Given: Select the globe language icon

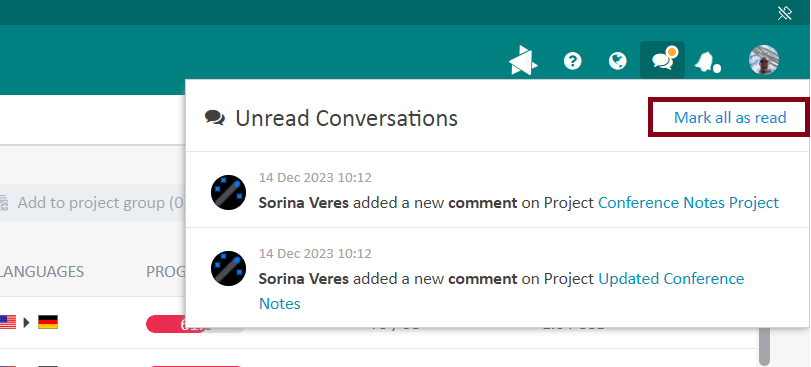Looking at the screenshot, I should (618, 61).
